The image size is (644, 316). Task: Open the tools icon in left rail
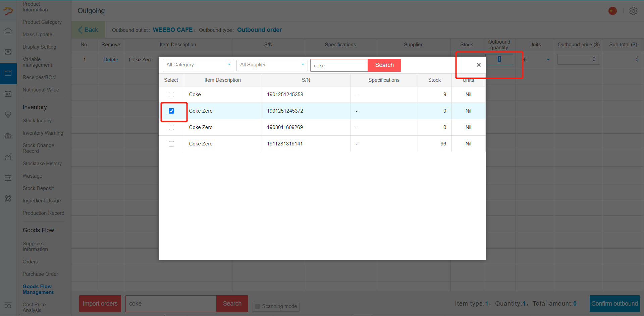(8, 198)
